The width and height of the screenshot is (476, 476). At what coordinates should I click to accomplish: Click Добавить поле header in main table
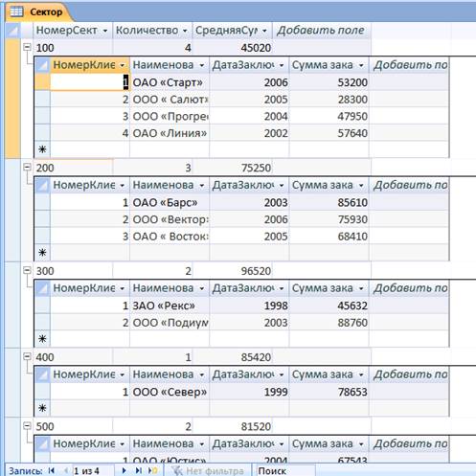point(321,31)
